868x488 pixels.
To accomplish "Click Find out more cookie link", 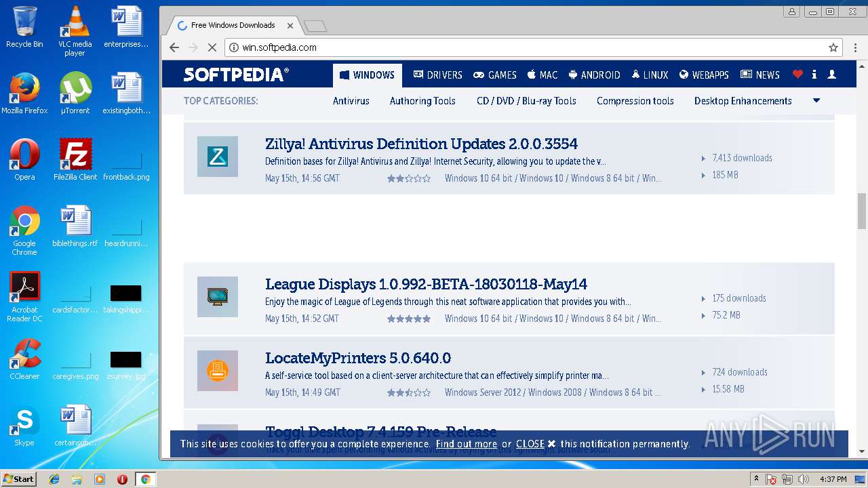I will (467, 444).
